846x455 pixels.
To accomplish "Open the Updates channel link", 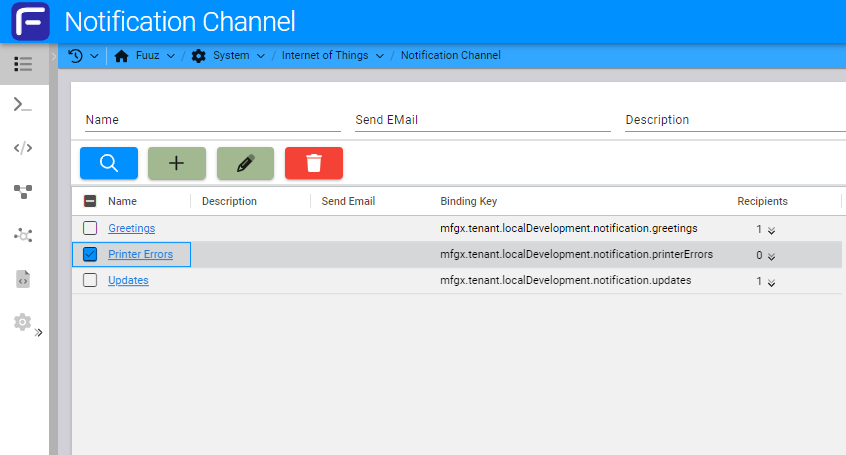I will pos(128,280).
